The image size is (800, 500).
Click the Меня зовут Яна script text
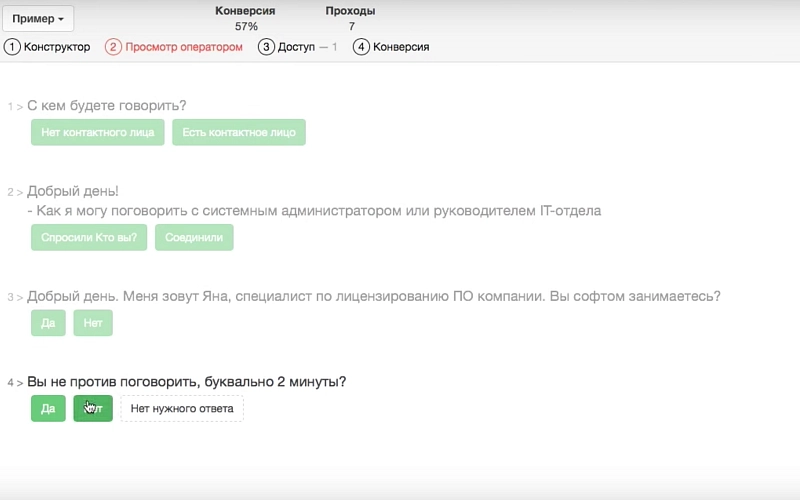point(373,297)
